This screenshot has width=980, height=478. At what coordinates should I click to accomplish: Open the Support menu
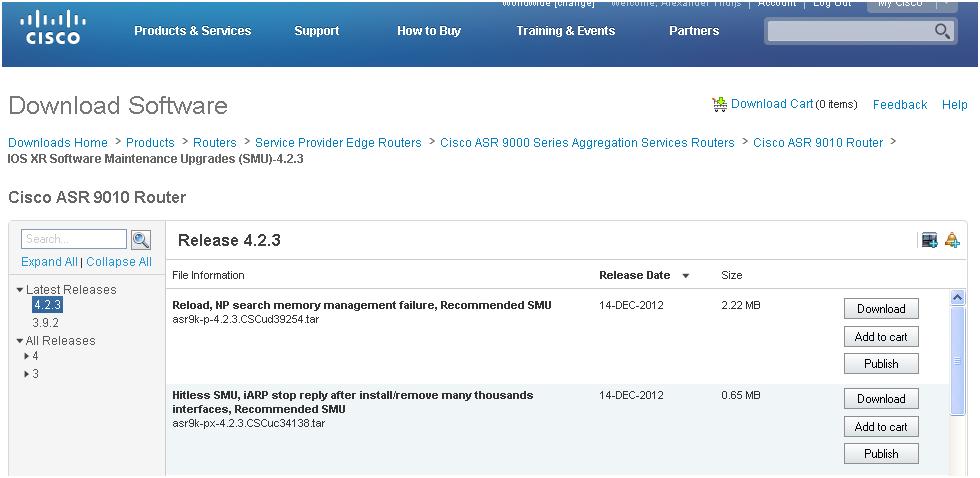(317, 31)
